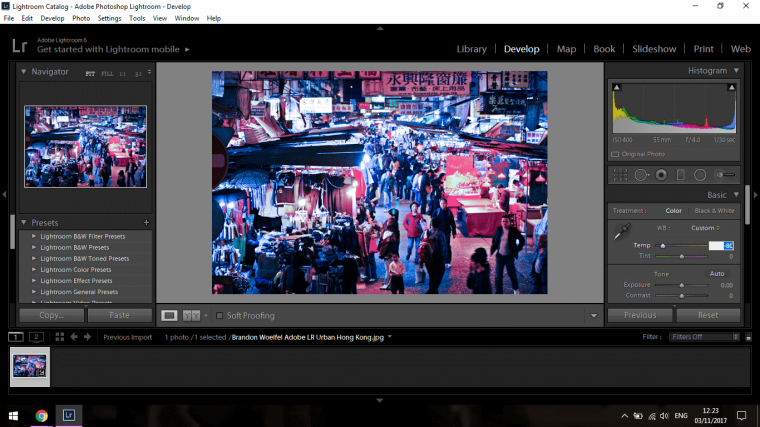This screenshot has height=427, width=760.
Task: Pick the White Balance Selector eyedropper
Action: click(622, 232)
